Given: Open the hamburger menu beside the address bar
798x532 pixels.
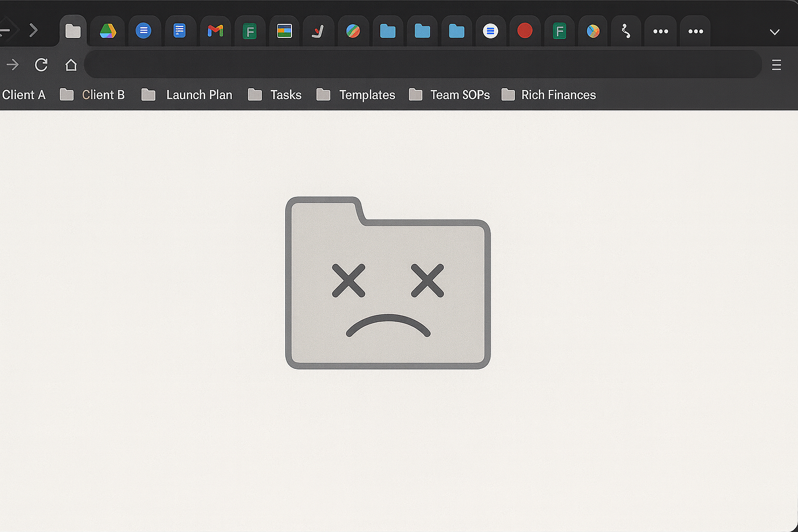Looking at the screenshot, I should [x=776, y=64].
